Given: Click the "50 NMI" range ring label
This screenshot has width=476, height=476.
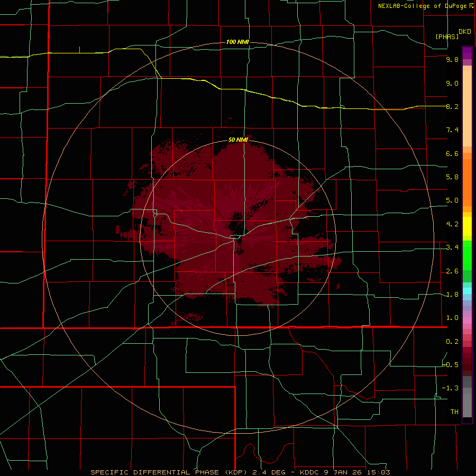Looking at the screenshot, I should coord(238,140).
